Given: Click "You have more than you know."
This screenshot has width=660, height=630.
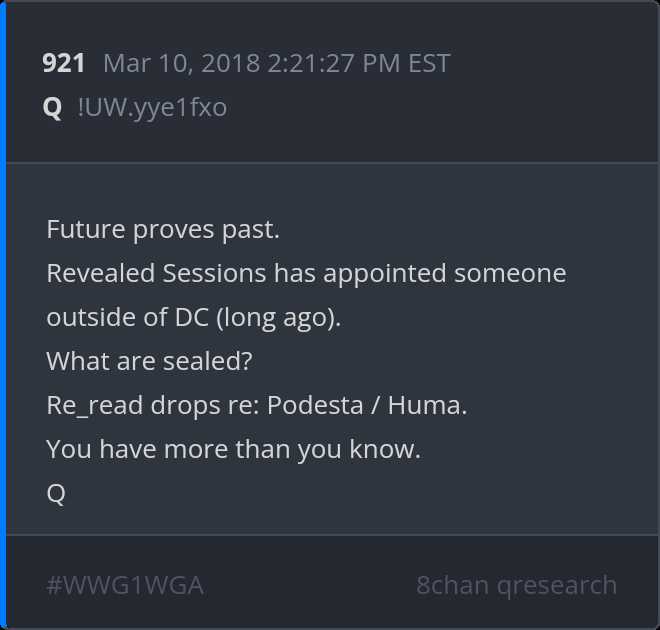Looking at the screenshot, I should (233, 449).
